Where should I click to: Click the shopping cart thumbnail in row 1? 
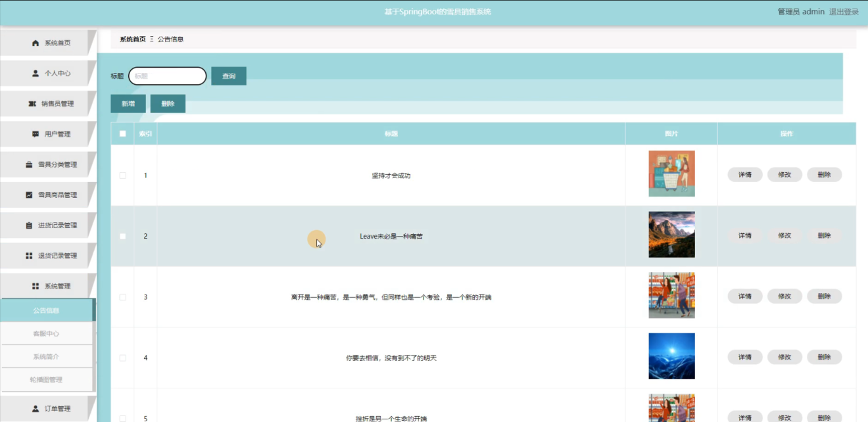point(671,174)
